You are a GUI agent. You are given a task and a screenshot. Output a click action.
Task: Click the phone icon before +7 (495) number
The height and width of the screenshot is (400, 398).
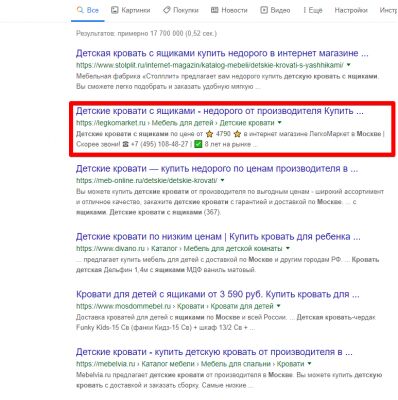(125, 145)
